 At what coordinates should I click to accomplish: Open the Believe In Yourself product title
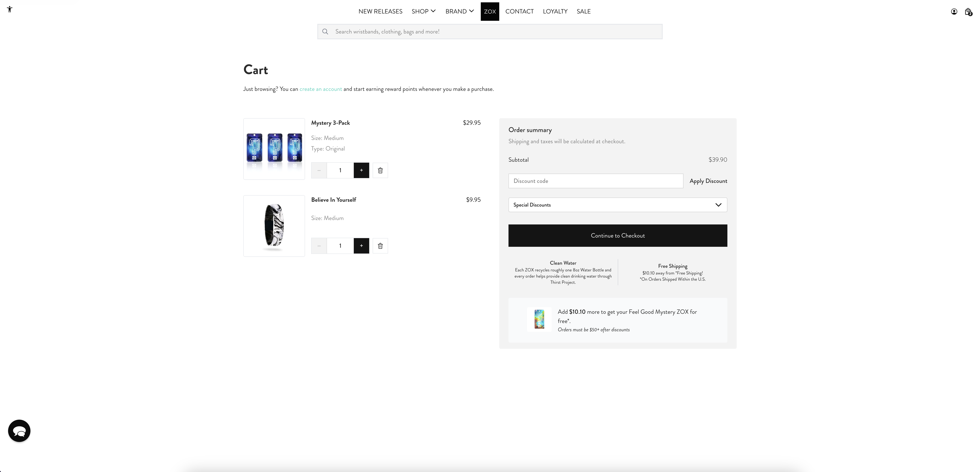coord(333,199)
